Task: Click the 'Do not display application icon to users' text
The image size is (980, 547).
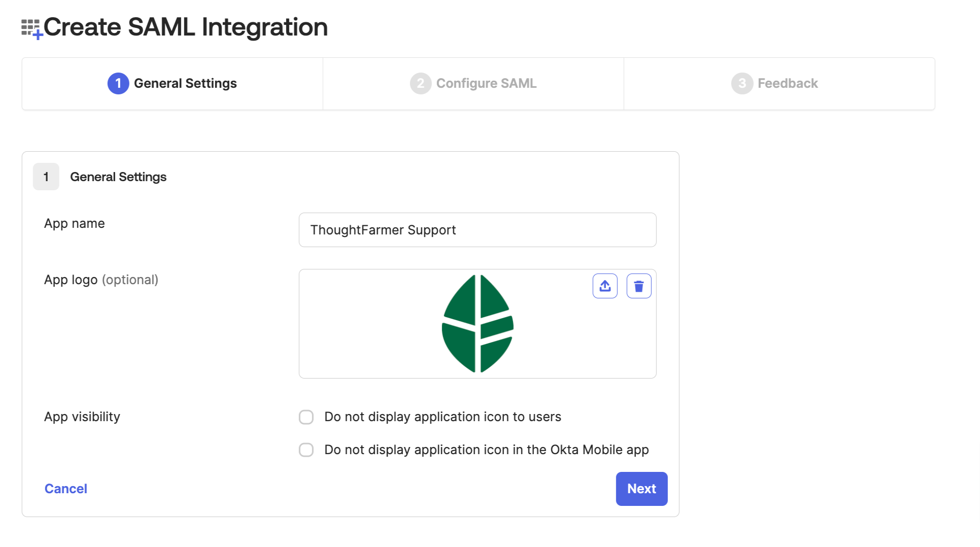Action: [443, 417]
